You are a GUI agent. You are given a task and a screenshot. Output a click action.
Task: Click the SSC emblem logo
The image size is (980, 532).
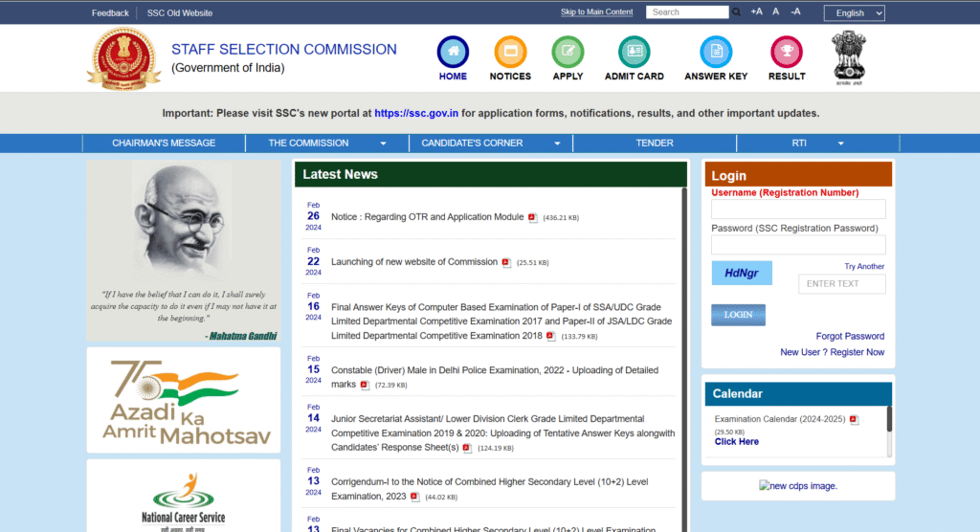123,58
